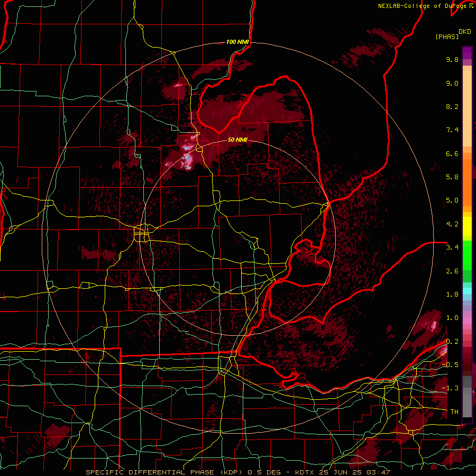Image resolution: width=476 pixels, height=476 pixels.
Task: Select the 6.6 scale value
Action: (x=452, y=153)
